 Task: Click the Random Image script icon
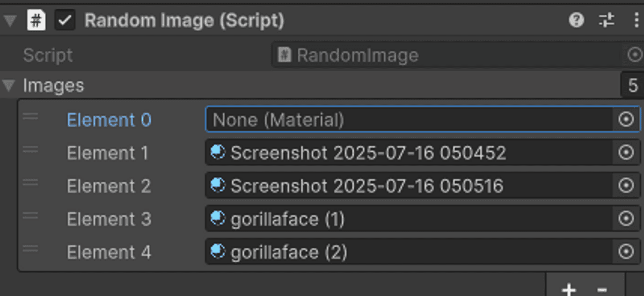(36, 21)
